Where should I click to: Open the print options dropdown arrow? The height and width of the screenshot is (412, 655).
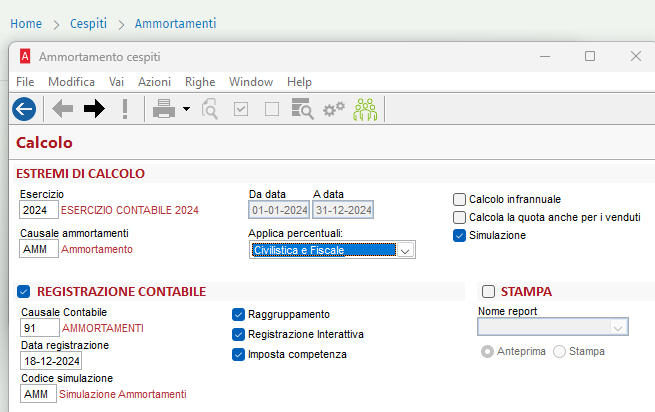(x=186, y=109)
